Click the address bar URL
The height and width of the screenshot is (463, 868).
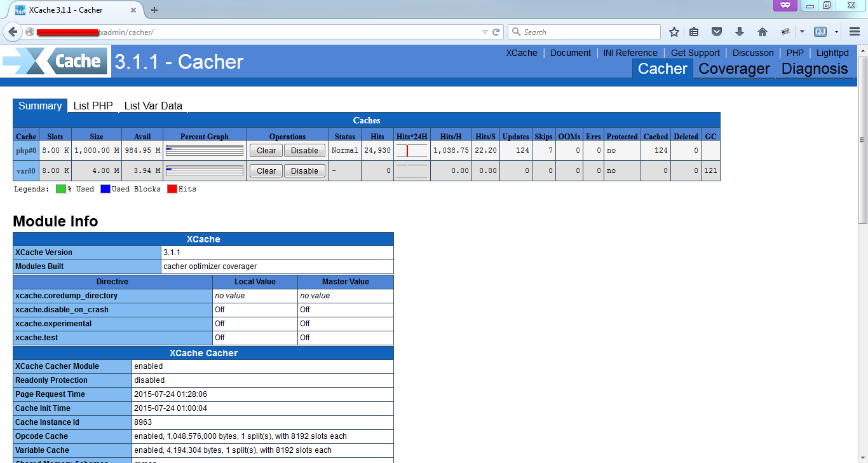(x=254, y=32)
